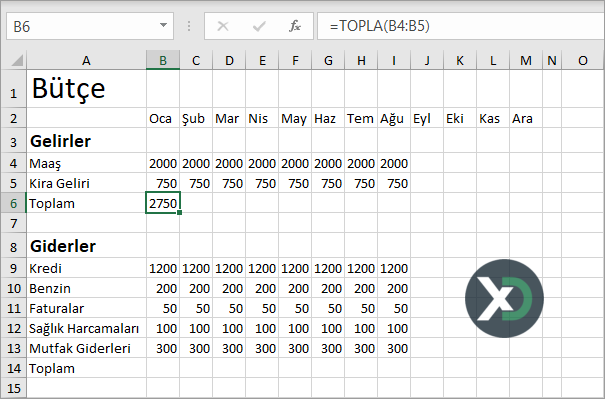
Task: Select row 15 header
Action: click(14, 387)
